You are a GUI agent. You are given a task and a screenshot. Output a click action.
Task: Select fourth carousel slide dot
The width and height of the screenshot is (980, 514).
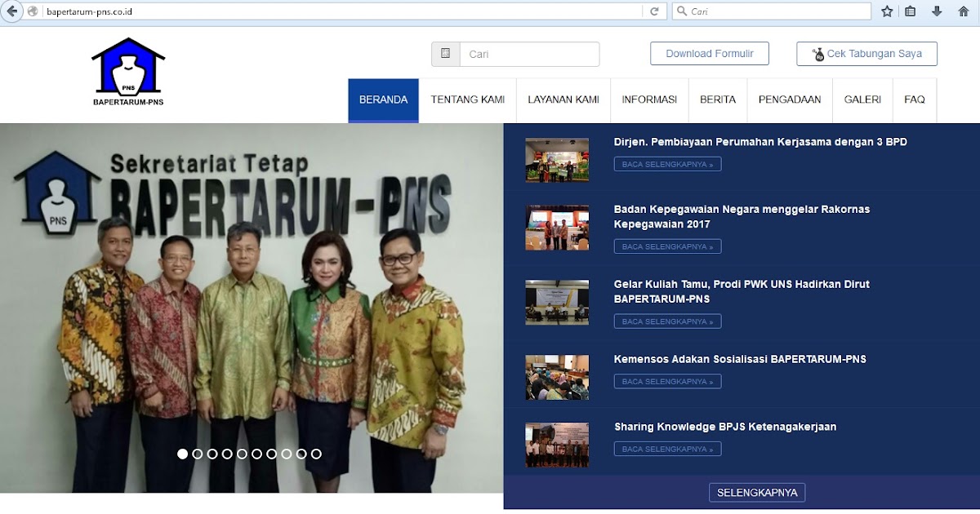227,454
